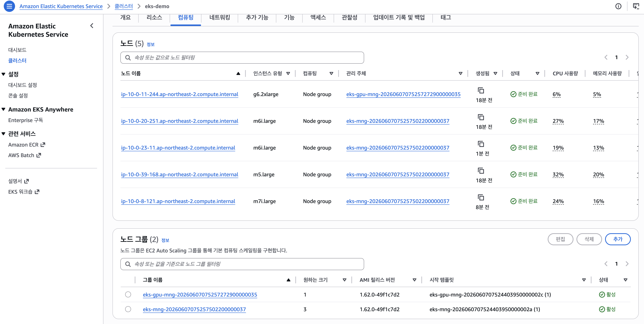Open AWS Batch external link
The image size is (644, 324).
(24, 155)
